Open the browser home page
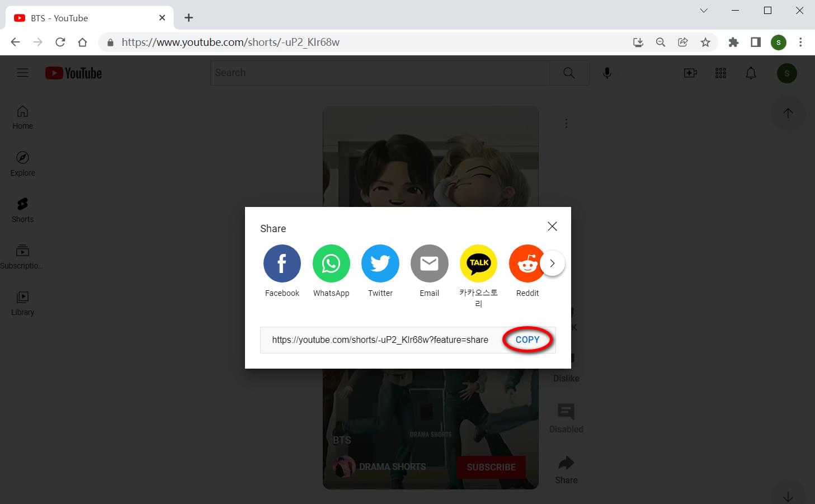Image resolution: width=815 pixels, height=504 pixels. click(x=82, y=42)
